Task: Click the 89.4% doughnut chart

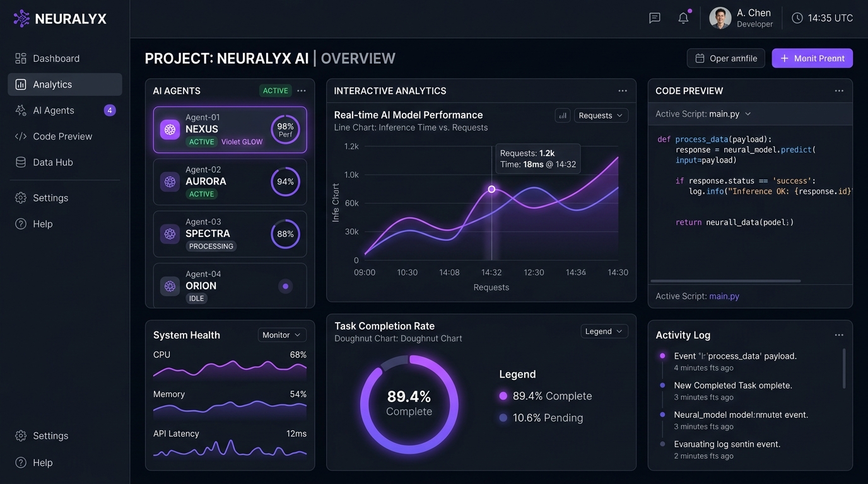Action: click(x=409, y=404)
